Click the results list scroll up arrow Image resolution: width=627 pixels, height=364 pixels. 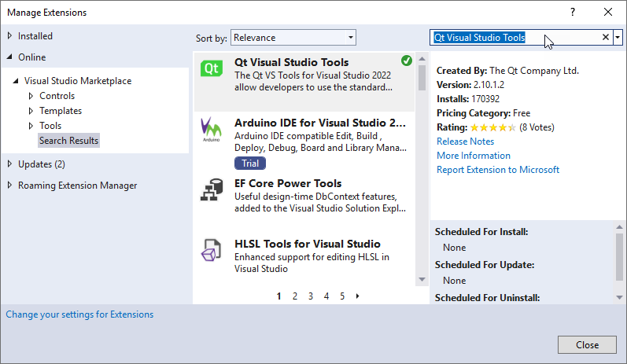pos(422,59)
